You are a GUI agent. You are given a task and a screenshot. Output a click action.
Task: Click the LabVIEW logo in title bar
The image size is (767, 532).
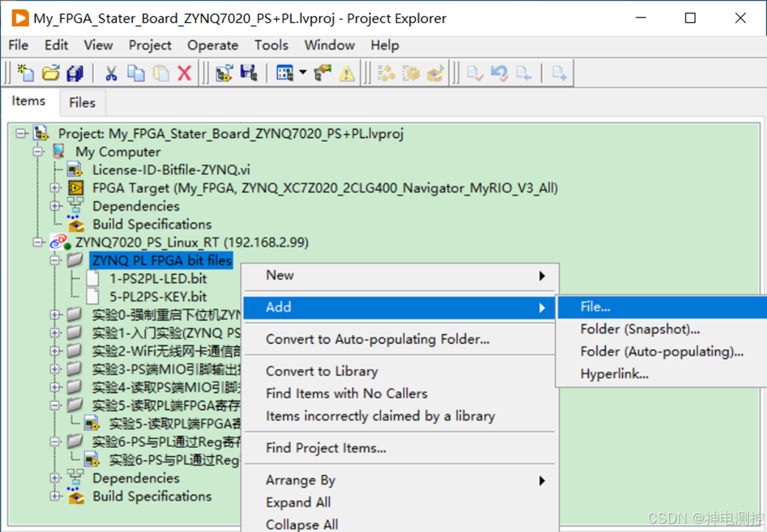(20, 18)
